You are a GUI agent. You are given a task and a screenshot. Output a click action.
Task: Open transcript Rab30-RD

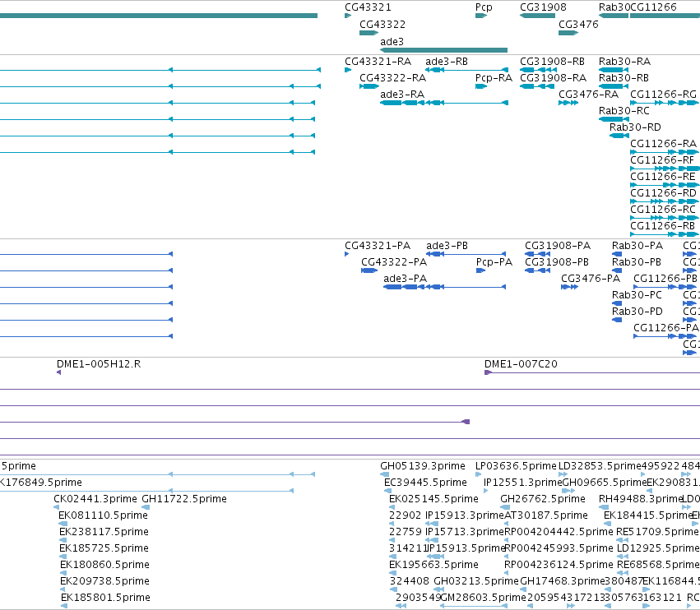pos(635,127)
